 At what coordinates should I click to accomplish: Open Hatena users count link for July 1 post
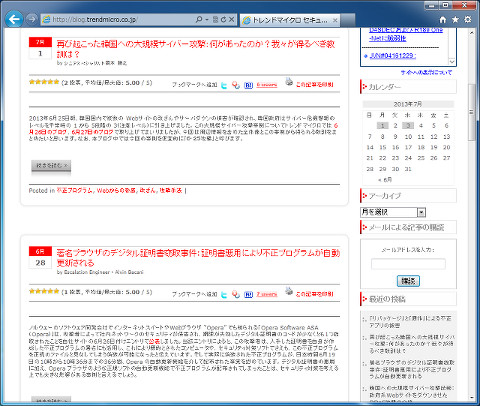[x=267, y=85]
